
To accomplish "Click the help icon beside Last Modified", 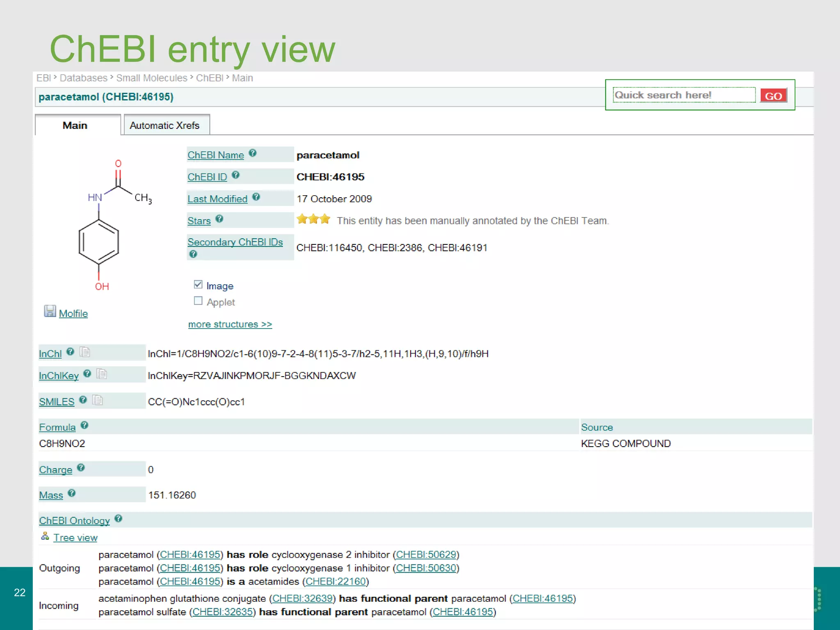I will (x=256, y=197).
